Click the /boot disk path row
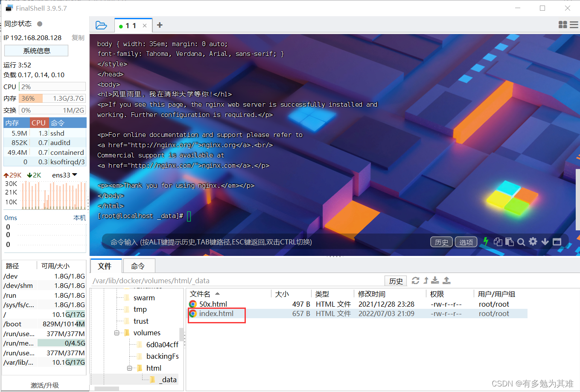The image size is (580, 392). tap(44, 324)
